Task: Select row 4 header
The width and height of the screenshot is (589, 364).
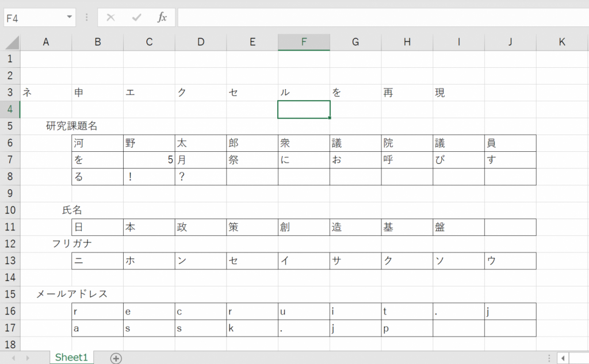Action: pos(10,109)
